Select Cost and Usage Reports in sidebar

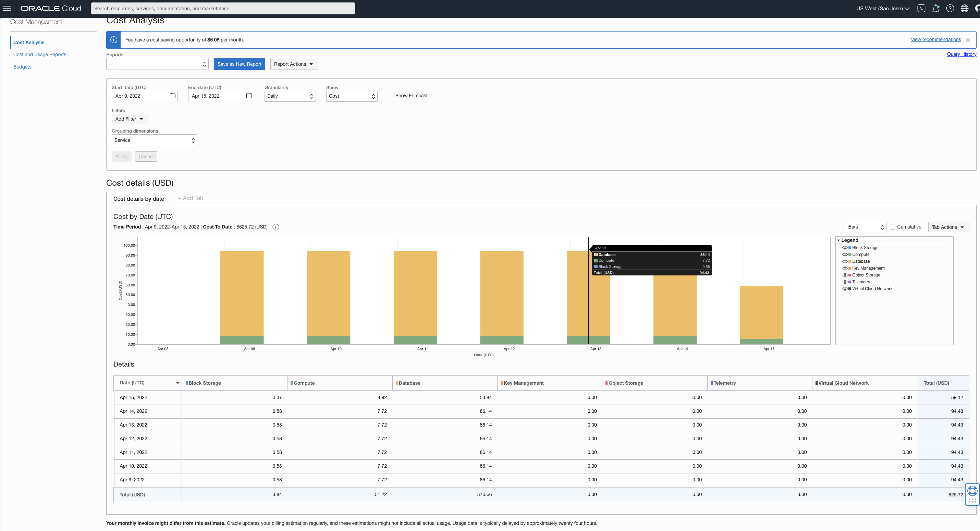(39, 54)
